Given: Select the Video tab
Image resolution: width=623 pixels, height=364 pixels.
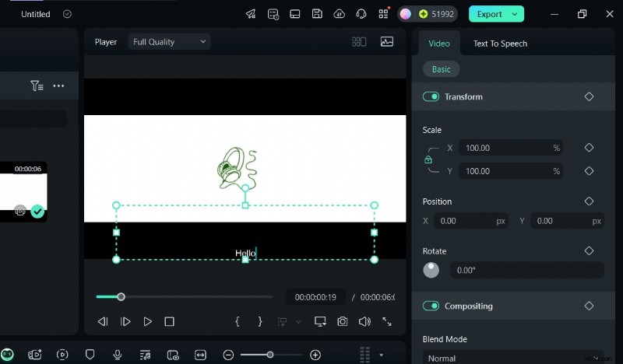Looking at the screenshot, I should (x=439, y=44).
